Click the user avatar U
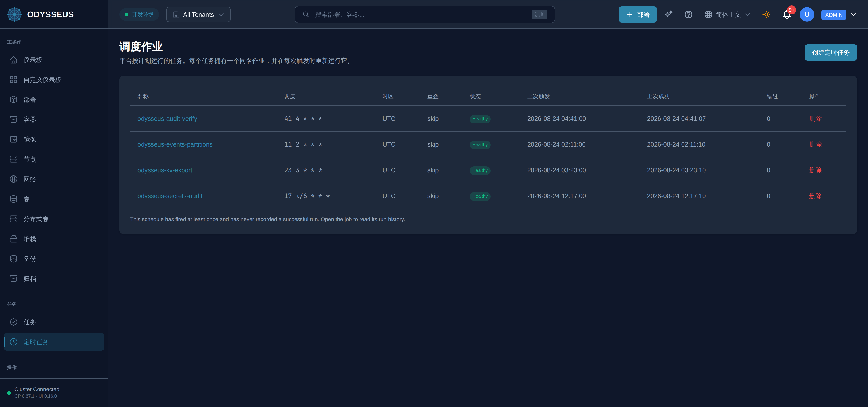Viewport: 868px width, 407px height. pyautogui.click(x=807, y=14)
